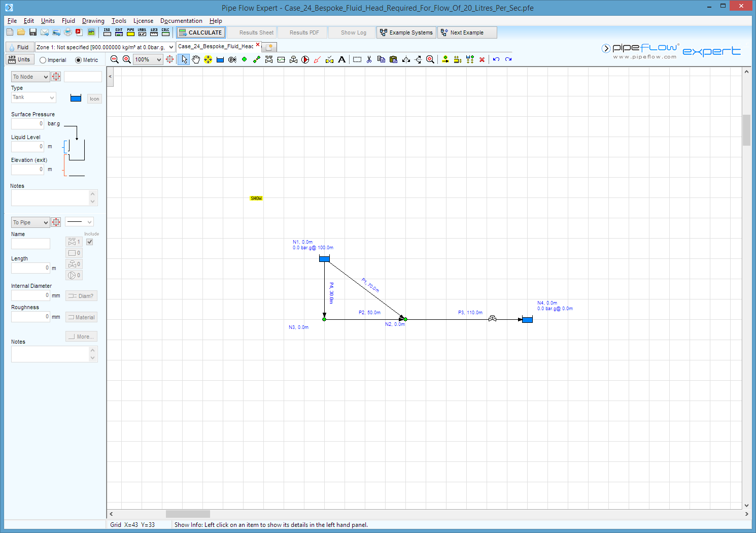This screenshot has height=533, width=756.
Task: Open the 100% zoom level dropdown
Action: pyautogui.click(x=159, y=59)
